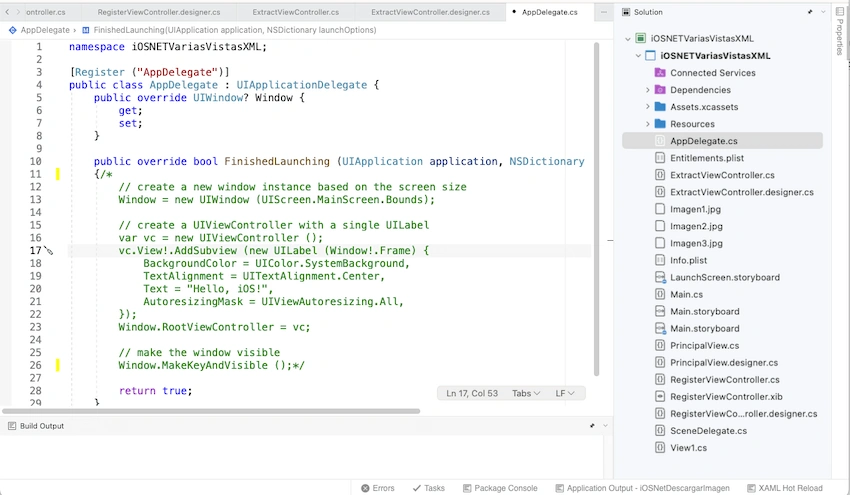This screenshot has height=495, width=850.
Task: Click the editor horizontal scrollbar
Action: 211,411
